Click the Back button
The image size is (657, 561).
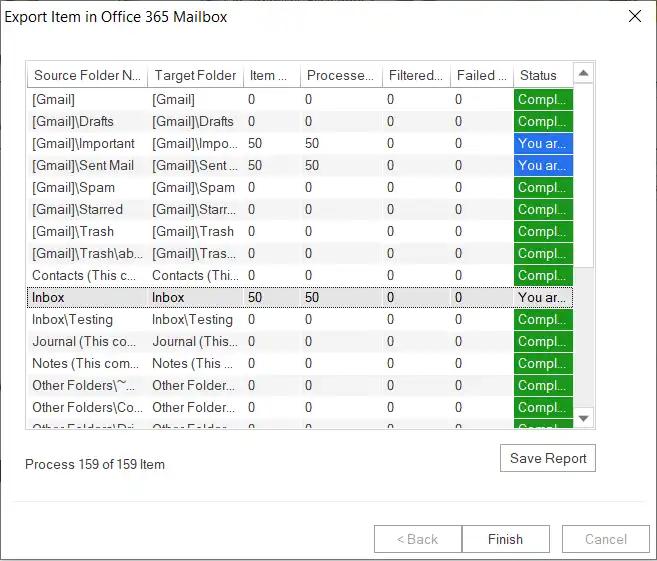[x=418, y=539]
